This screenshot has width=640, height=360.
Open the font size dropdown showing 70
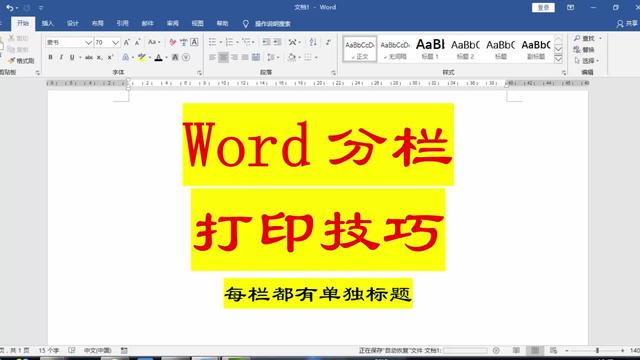pyautogui.click(x=116, y=42)
